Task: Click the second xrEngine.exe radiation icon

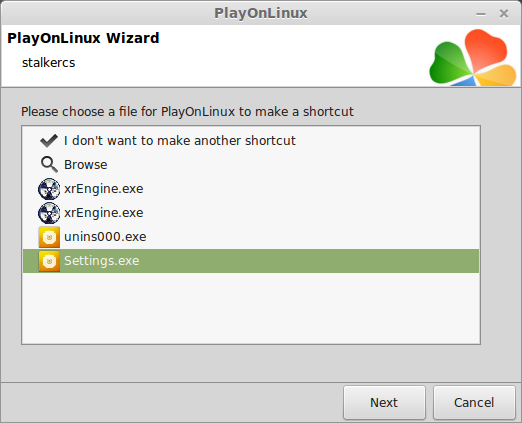Action: click(49, 213)
